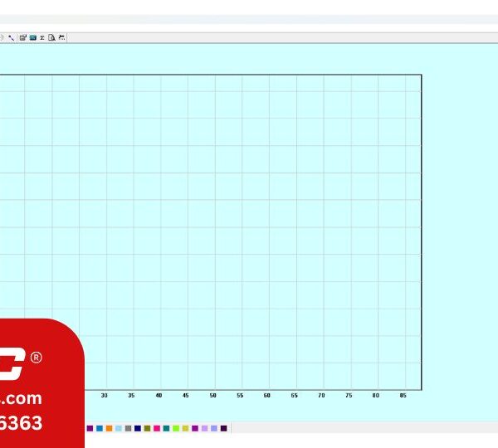
Task: Select the light blue color swatch
Action: tap(119, 428)
